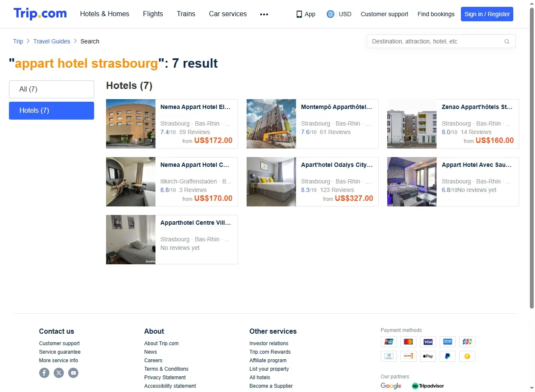Open the Trains menu item
This screenshot has height=392, width=535.
point(186,14)
